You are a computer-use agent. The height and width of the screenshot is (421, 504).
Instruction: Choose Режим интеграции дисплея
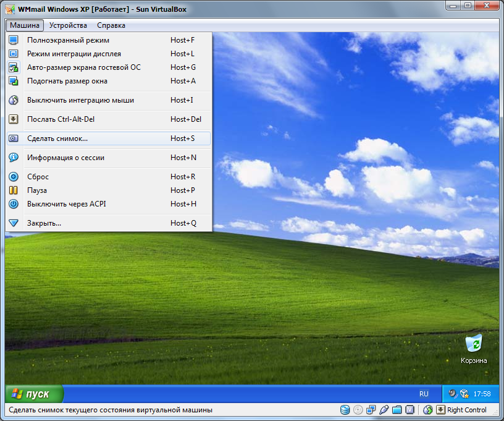(x=109, y=54)
